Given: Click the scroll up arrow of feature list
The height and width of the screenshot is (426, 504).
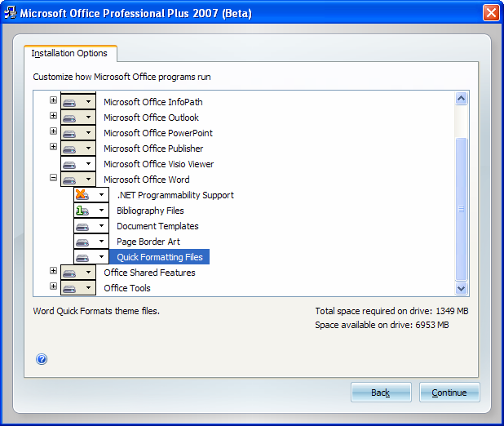Looking at the screenshot, I should click(x=462, y=98).
